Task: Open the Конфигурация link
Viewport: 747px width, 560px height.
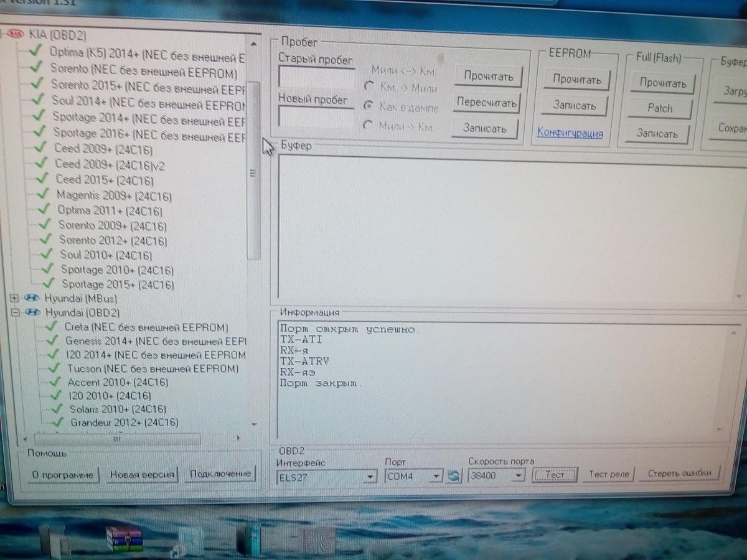Action: (570, 132)
